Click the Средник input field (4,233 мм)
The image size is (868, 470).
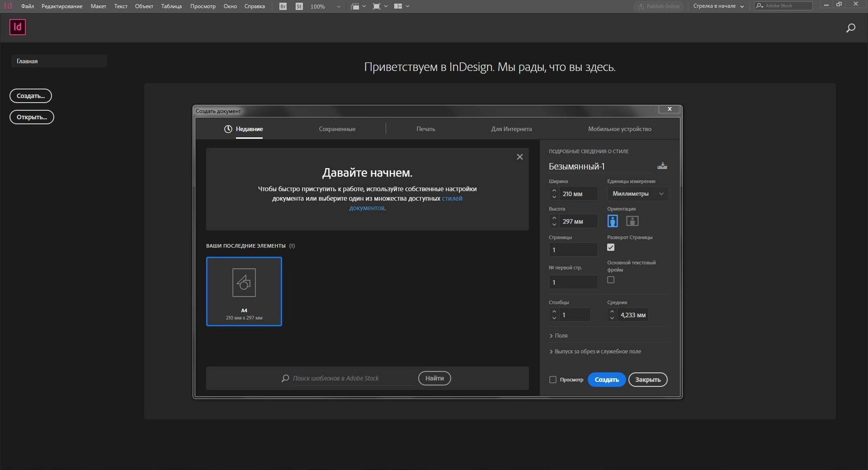tap(633, 315)
